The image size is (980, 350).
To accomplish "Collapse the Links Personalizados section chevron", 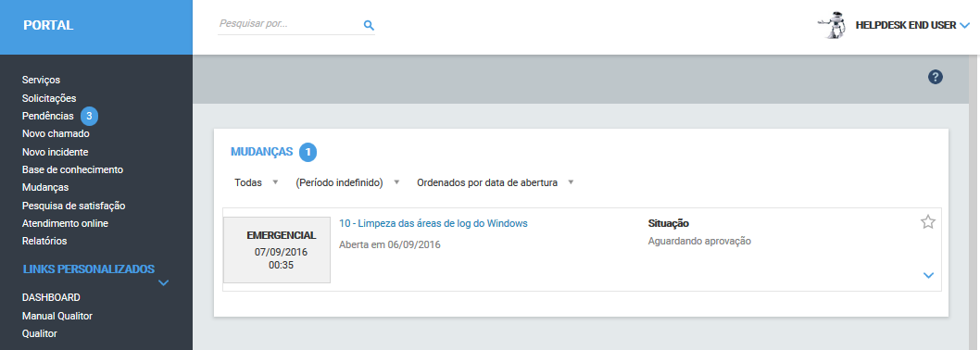I will click(x=163, y=283).
